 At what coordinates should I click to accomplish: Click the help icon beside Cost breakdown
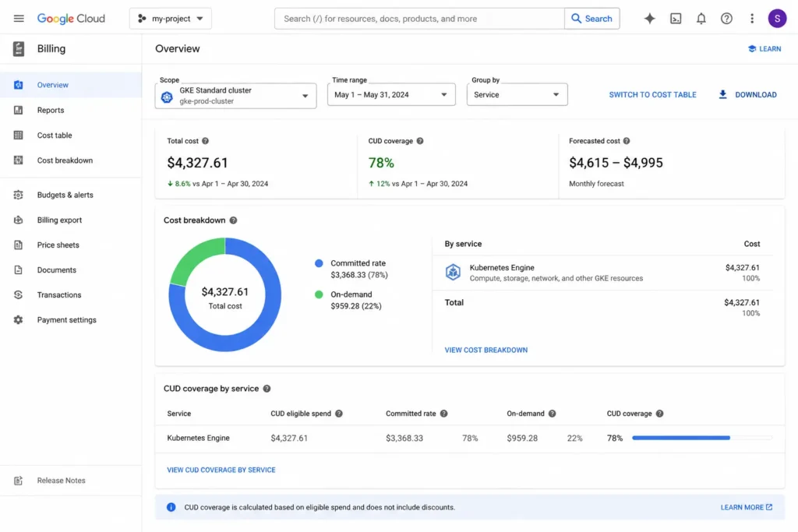tap(233, 220)
